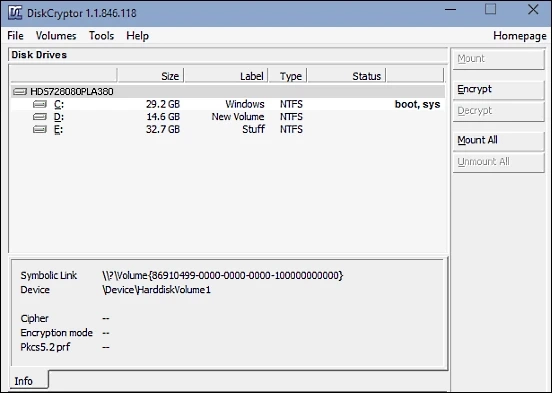Click NTFS type in the C: row

pos(291,104)
